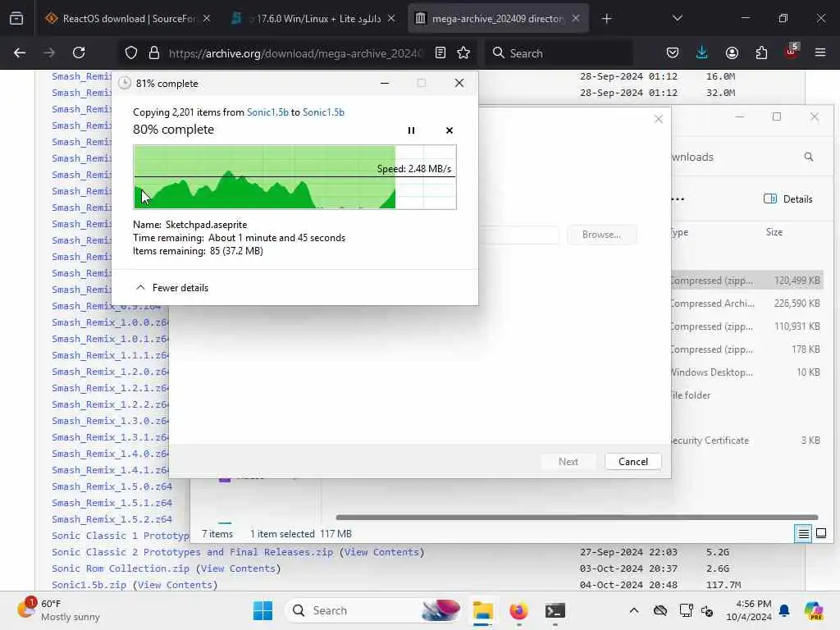Viewport: 840px width, 630px height.
Task: Collapse copy dialog with Fewer details
Action: click(172, 288)
